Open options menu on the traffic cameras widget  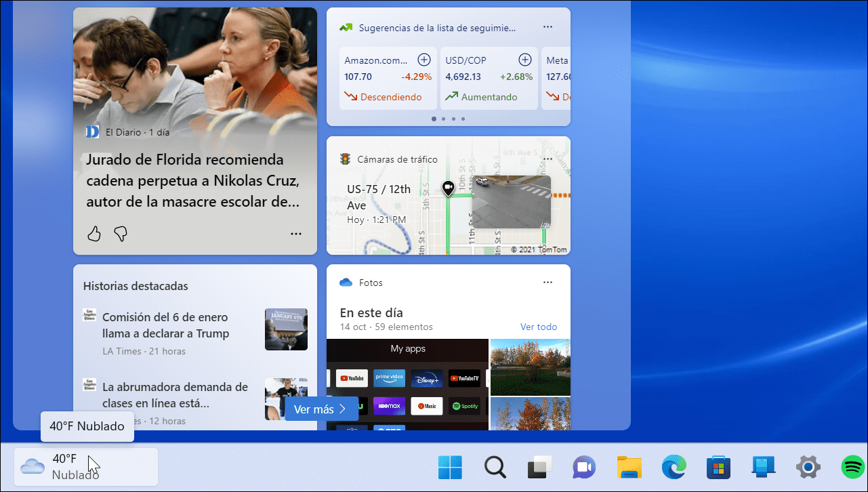tap(547, 159)
